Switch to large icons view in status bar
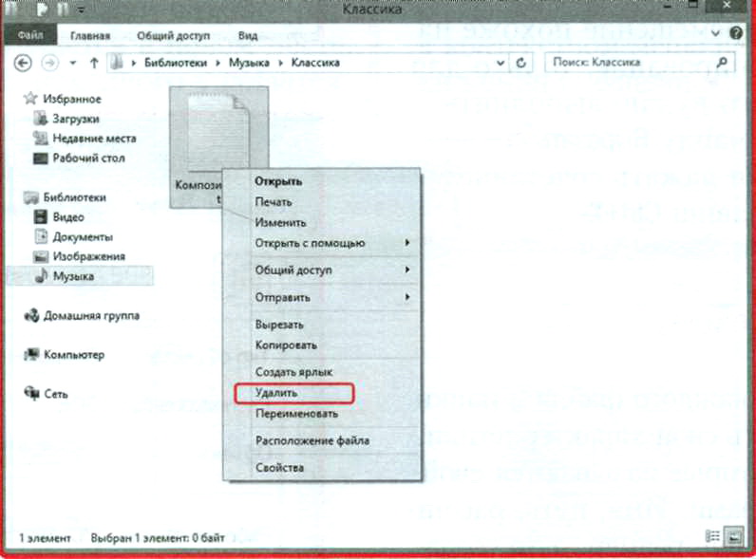Screen dimensions: 756x559 pyautogui.click(x=733, y=538)
